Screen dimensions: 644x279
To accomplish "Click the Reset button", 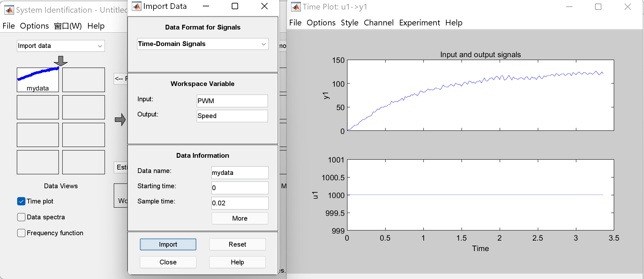I will [x=237, y=244].
